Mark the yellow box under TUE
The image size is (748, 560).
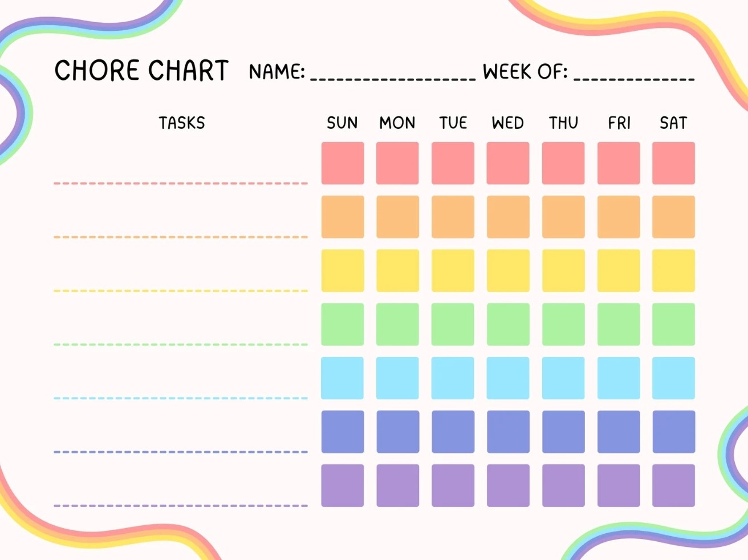tap(453, 270)
